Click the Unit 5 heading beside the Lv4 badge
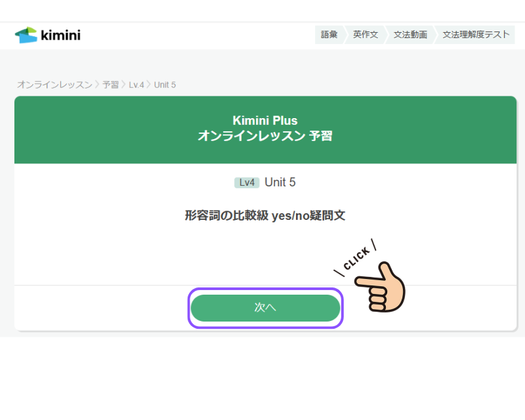 [x=280, y=182]
